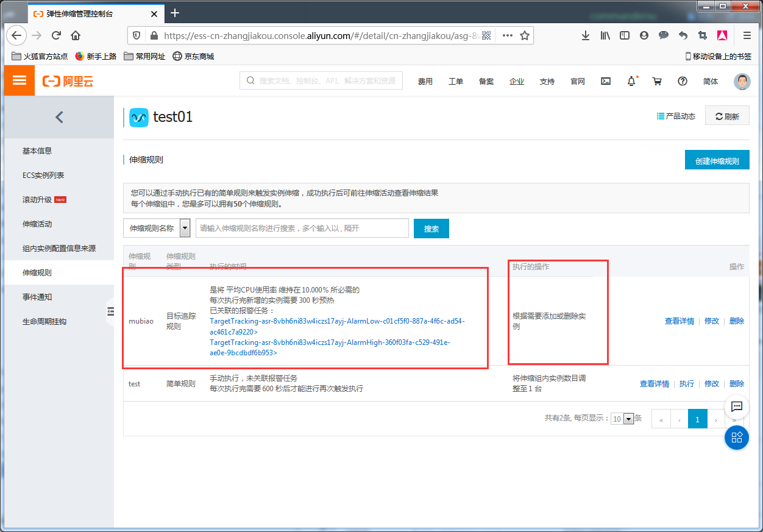Image resolution: width=763 pixels, height=532 pixels.
Task: Open the notifications bell
Action: pos(631,81)
